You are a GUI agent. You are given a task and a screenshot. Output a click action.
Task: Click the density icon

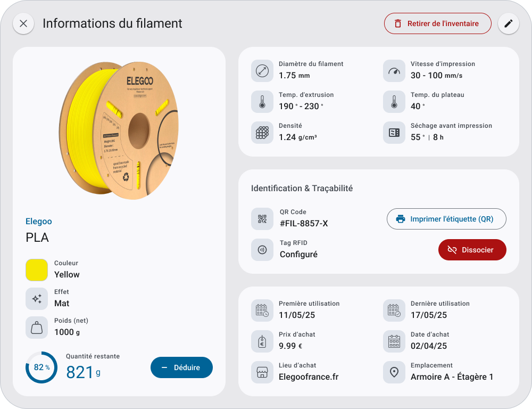click(262, 132)
